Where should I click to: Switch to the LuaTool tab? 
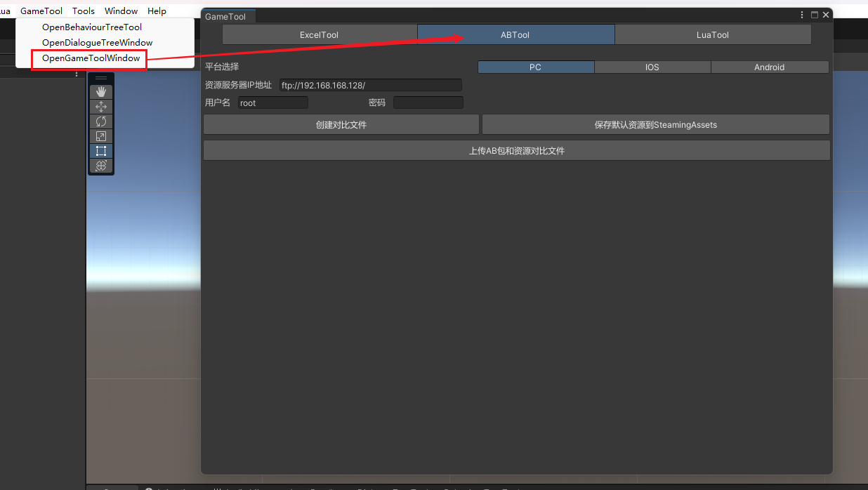click(712, 34)
